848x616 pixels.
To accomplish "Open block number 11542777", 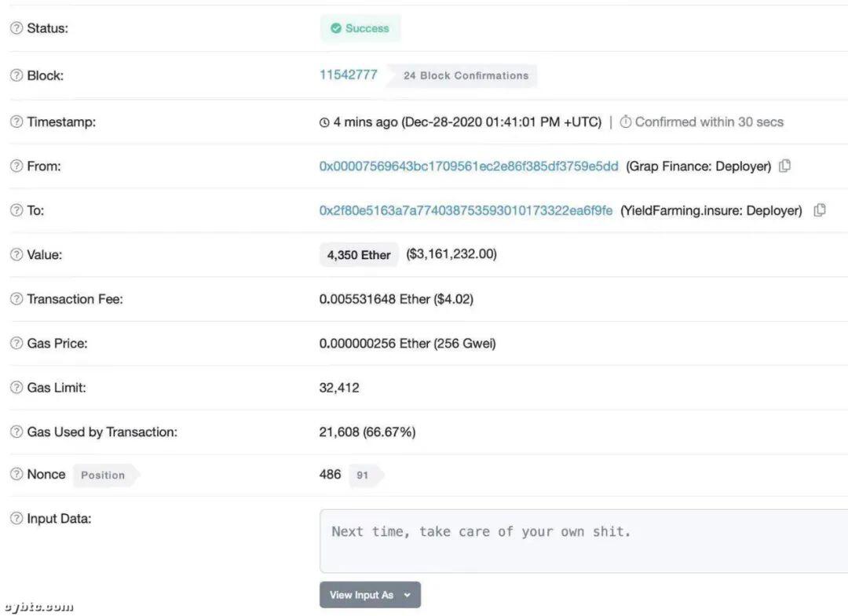I will coord(349,75).
